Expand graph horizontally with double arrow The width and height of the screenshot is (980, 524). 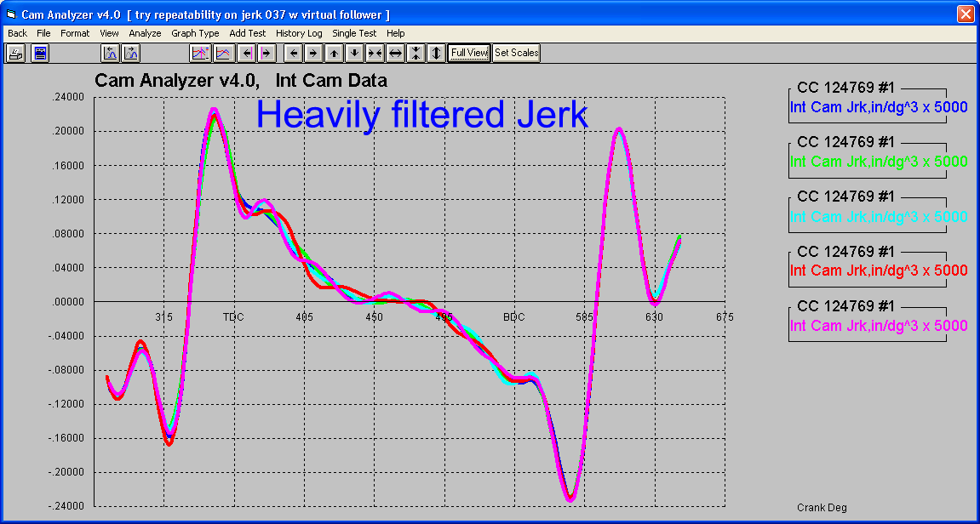point(395,53)
